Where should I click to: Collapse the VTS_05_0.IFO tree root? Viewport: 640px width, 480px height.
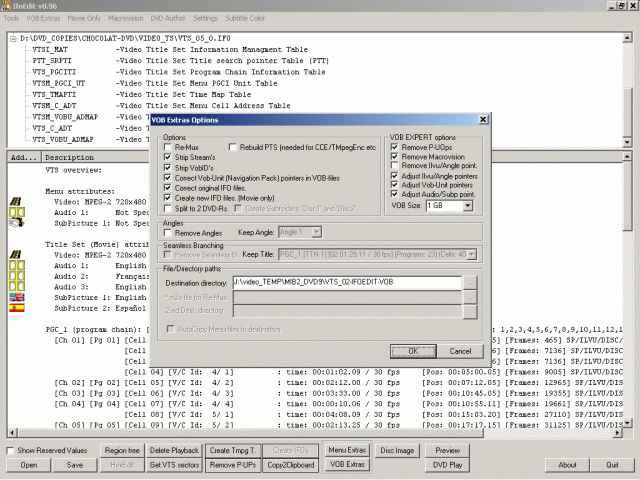(x=13, y=38)
